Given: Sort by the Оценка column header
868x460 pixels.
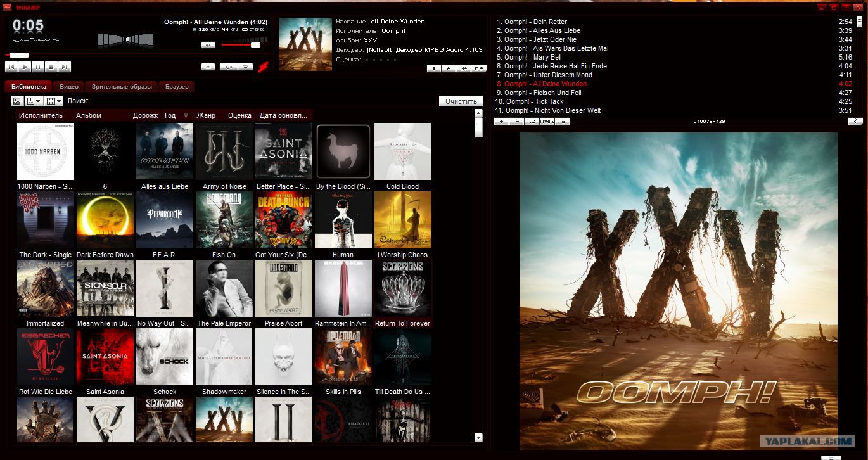Looking at the screenshot, I should [x=240, y=115].
